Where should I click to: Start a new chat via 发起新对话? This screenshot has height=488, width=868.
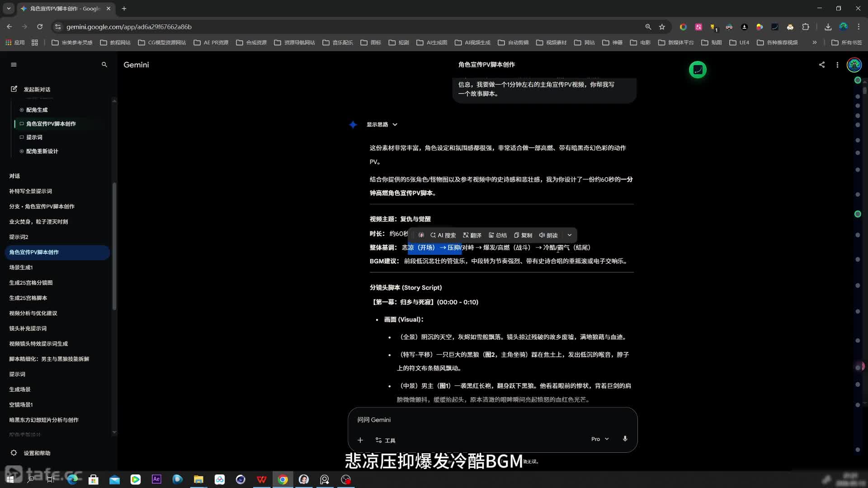(30, 89)
